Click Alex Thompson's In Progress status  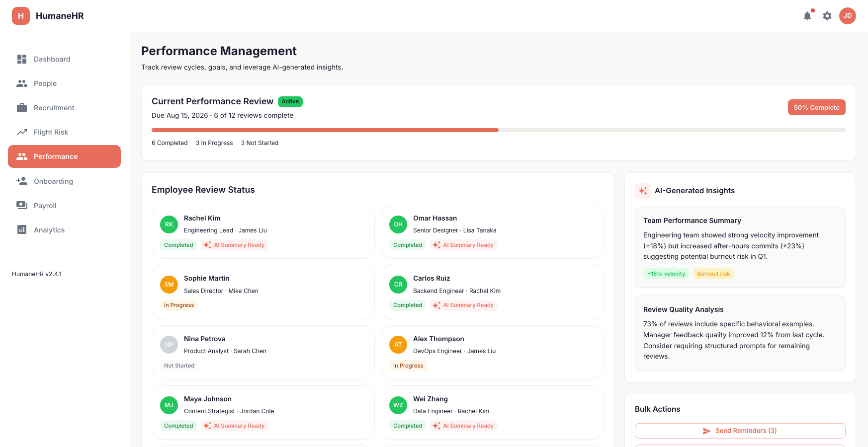pyautogui.click(x=408, y=366)
